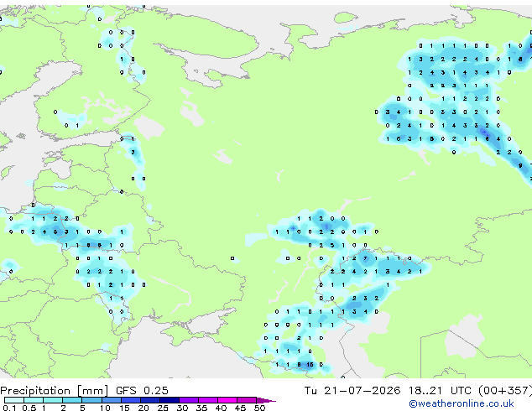Click the weatheronline.co.uk copyright link
Screen dimensions: 532x411
point(462,403)
